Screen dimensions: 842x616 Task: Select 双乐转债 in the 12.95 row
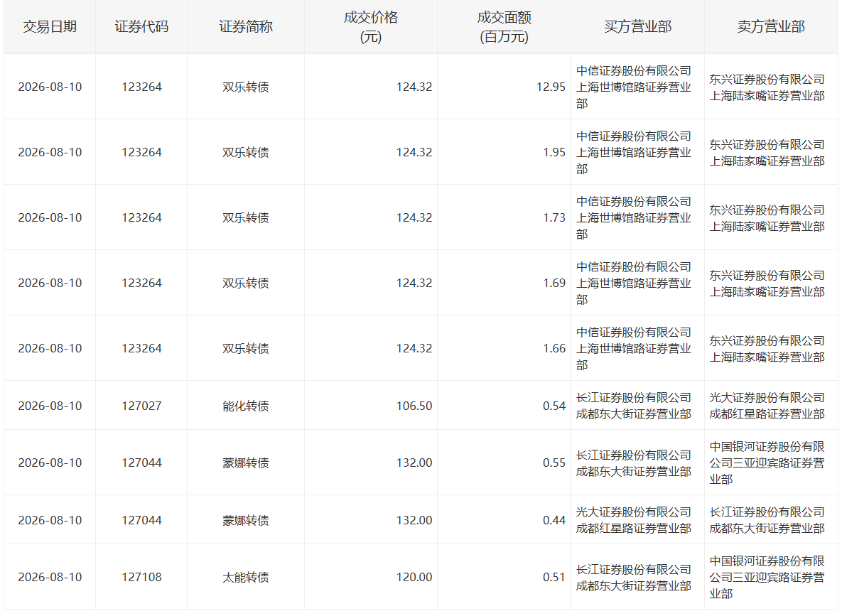tap(245, 87)
